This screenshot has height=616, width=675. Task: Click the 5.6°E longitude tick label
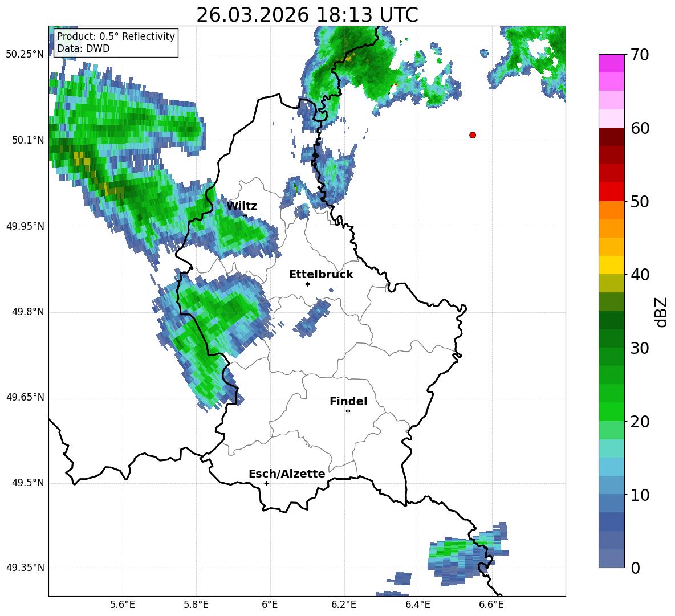click(122, 605)
